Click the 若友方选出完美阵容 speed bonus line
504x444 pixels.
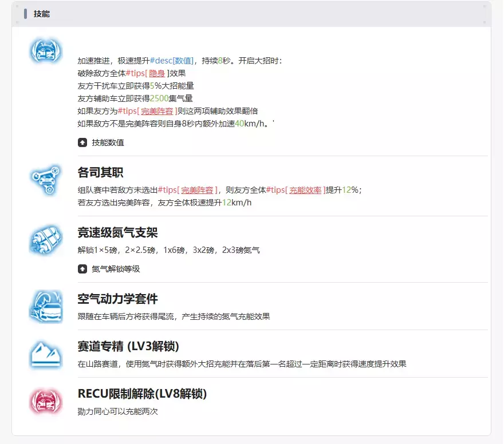pyautogui.click(x=164, y=203)
